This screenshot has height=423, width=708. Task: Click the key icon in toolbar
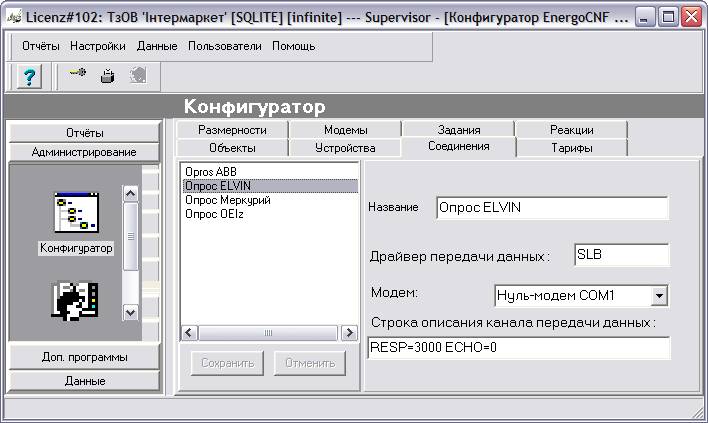pos(77,76)
